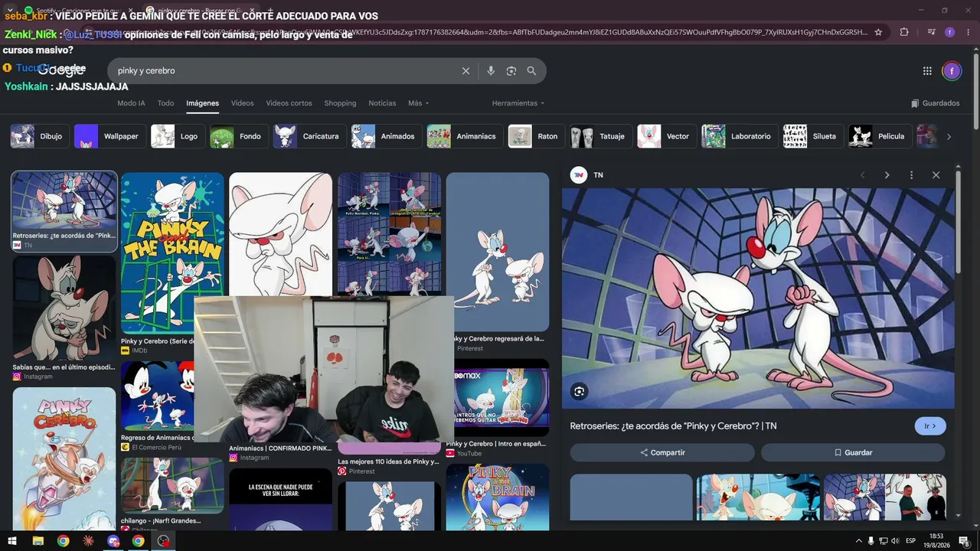This screenshot has height=551, width=980.
Task: Open the Chrome extensions puzzle icon
Action: click(904, 32)
